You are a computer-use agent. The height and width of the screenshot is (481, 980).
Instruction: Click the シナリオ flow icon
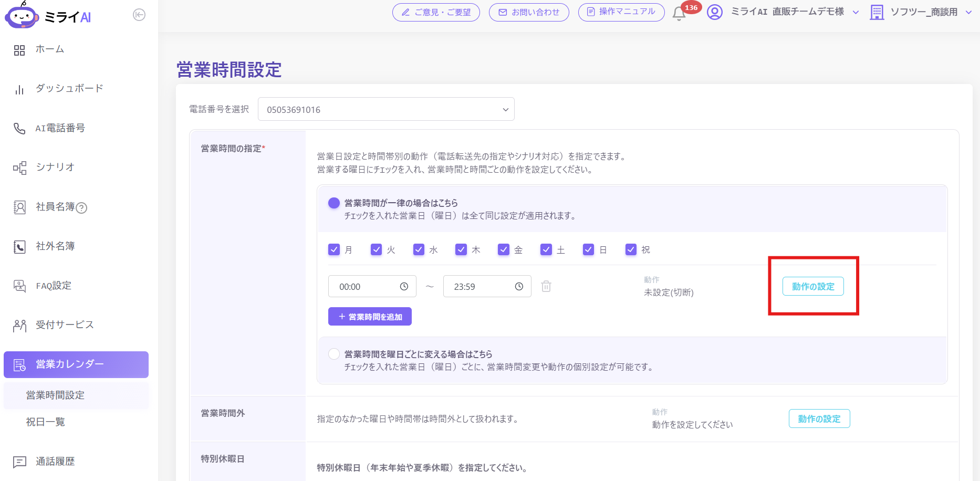tap(19, 168)
